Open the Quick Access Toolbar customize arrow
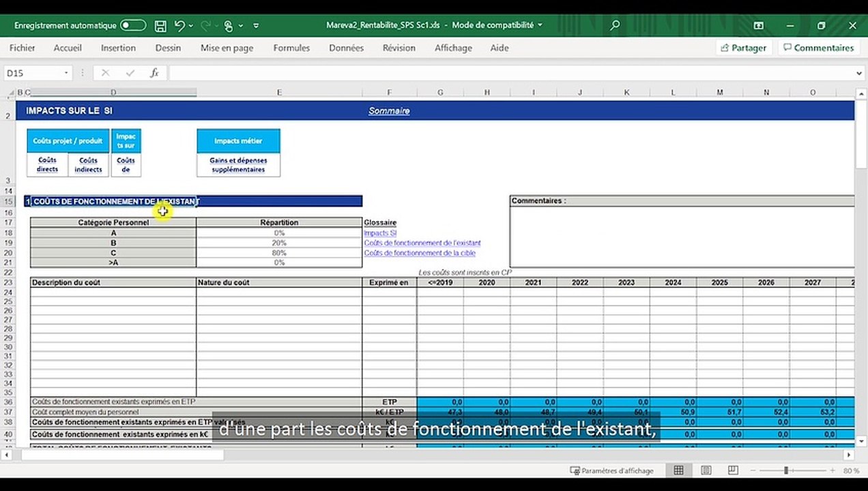 (x=256, y=26)
